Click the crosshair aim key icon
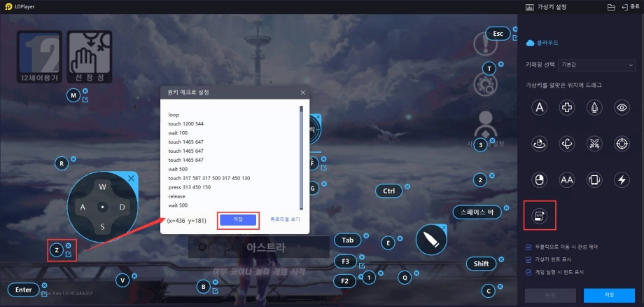The width and height of the screenshot is (644, 307). coord(621,144)
